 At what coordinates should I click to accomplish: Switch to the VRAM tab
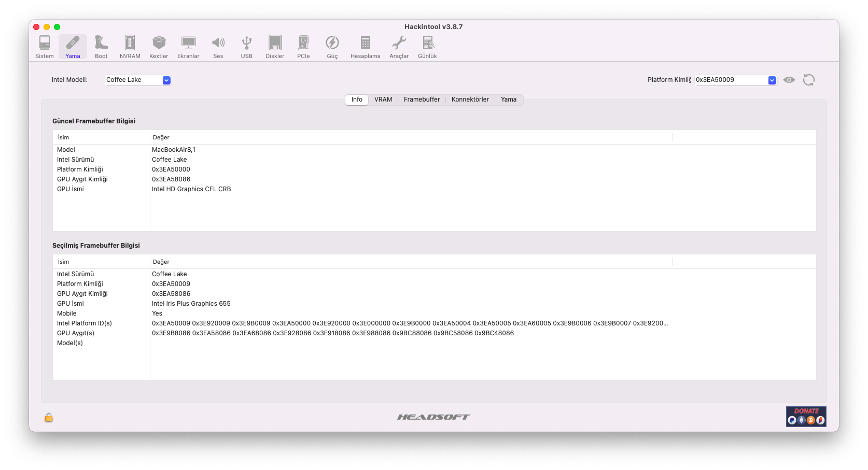pos(383,99)
